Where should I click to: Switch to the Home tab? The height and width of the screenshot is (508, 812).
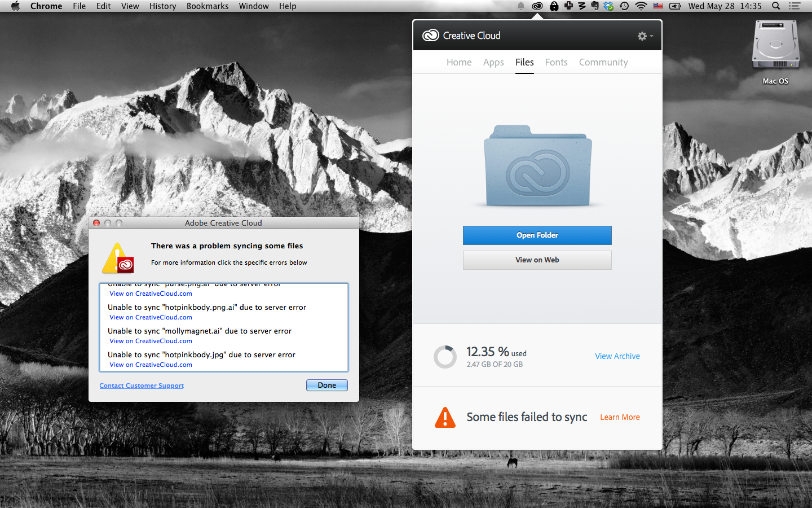459,62
